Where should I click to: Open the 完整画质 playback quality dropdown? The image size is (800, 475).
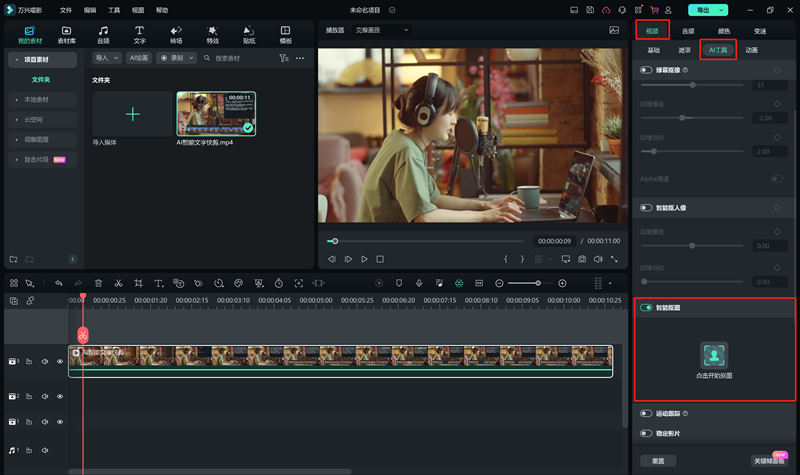pyautogui.click(x=382, y=30)
